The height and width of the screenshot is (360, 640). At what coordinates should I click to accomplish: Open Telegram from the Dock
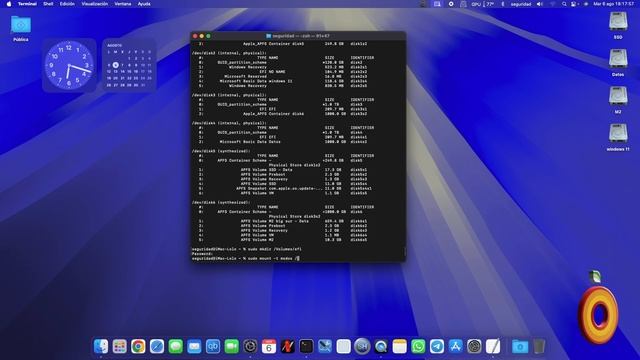437,347
